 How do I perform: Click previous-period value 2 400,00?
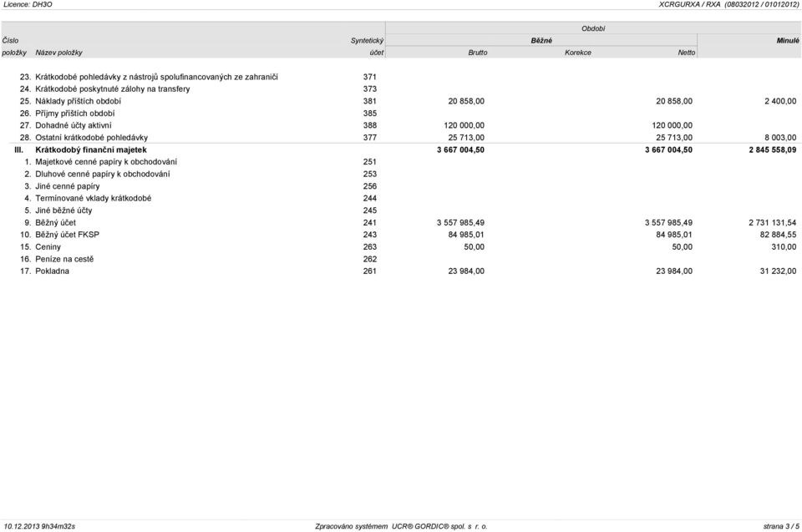pos(780,101)
